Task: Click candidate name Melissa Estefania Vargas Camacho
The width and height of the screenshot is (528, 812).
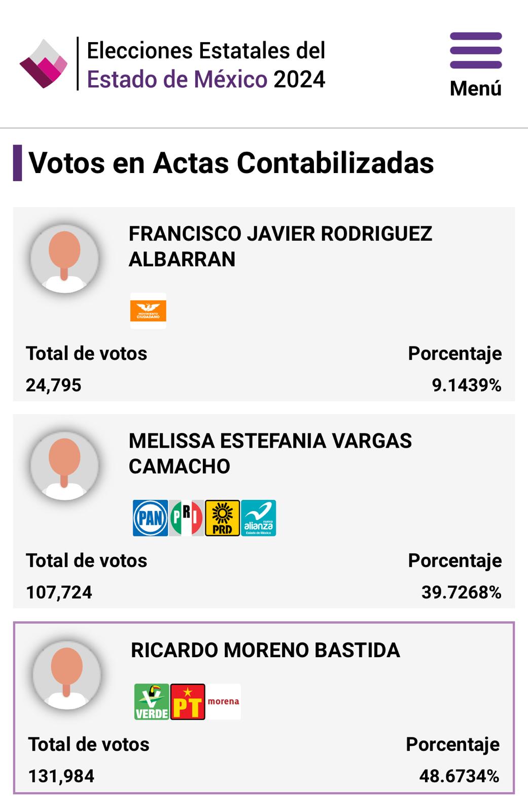Action: point(270,453)
